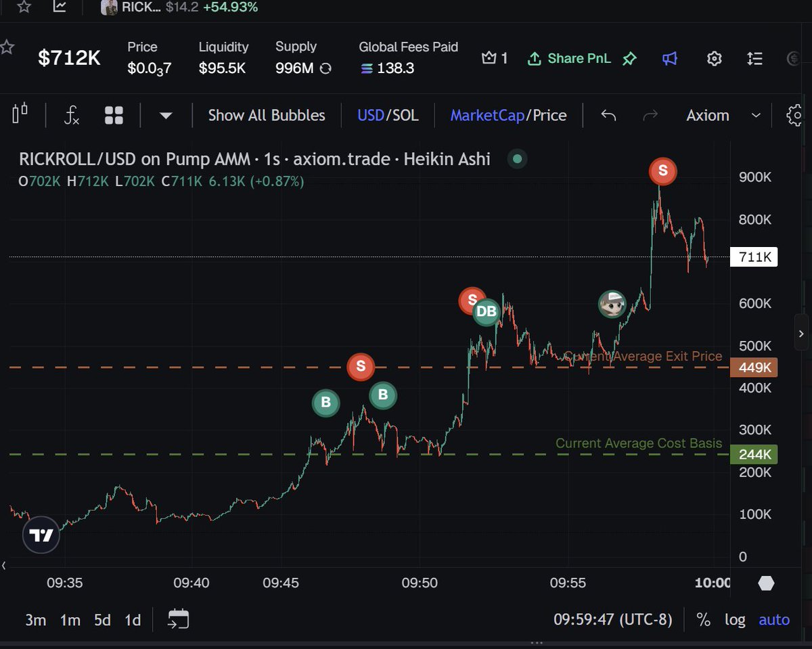The height and width of the screenshot is (649, 812).
Task: Click the green DB bubble marker
Action: pyautogui.click(x=487, y=312)
